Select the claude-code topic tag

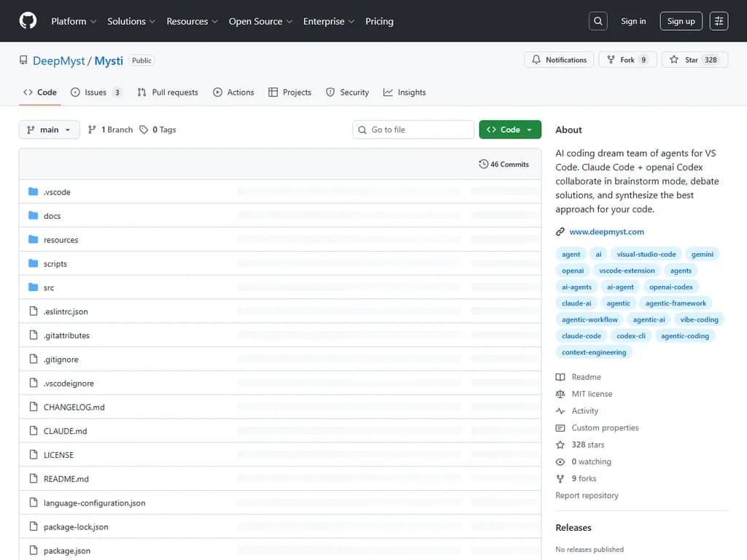tap(581, 336)
